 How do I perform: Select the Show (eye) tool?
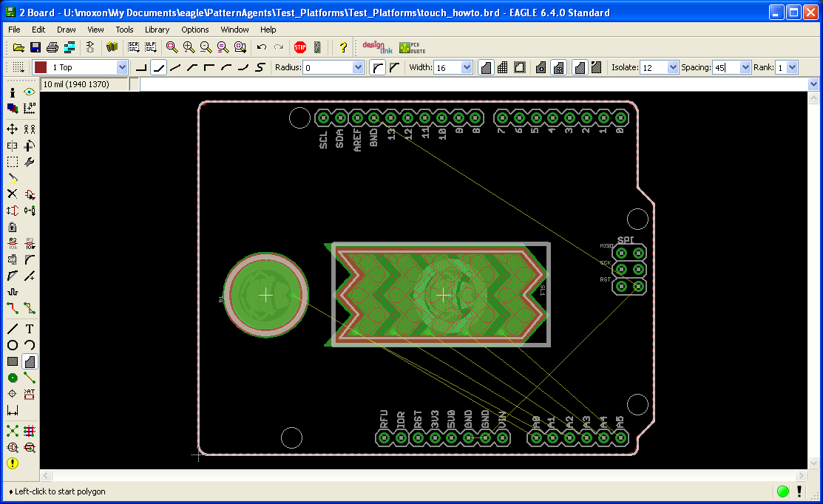(30, 92)
